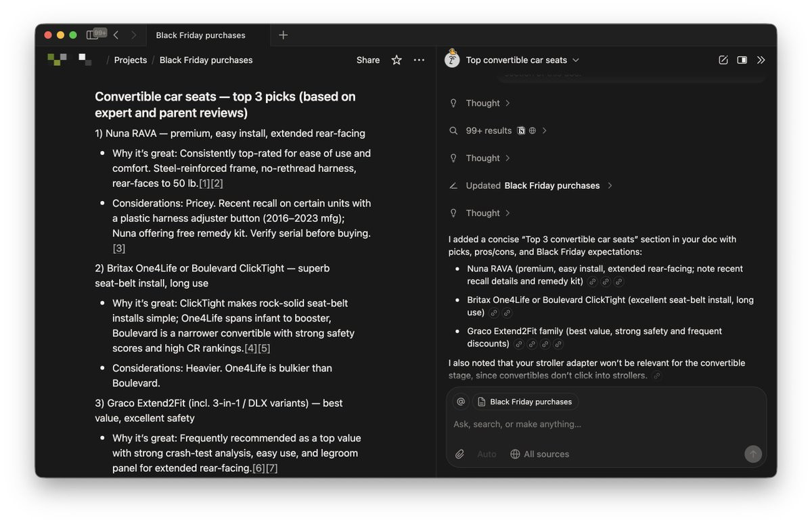Screen dimensions: 812x524
Task: Start a new AI chat with compose icon
Action: click(x=723, y=60)
